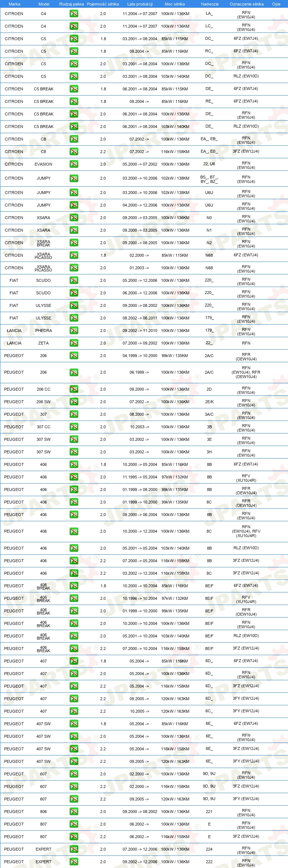Click the Rodzaj paliwa column header
Viewport: 288px width, 868px height.
[71, 4]
